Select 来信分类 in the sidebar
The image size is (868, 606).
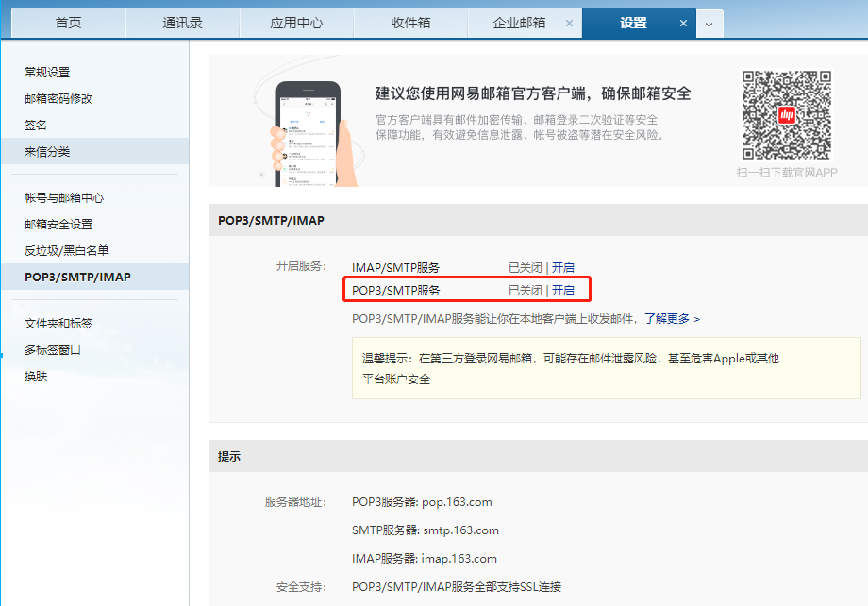47,151
